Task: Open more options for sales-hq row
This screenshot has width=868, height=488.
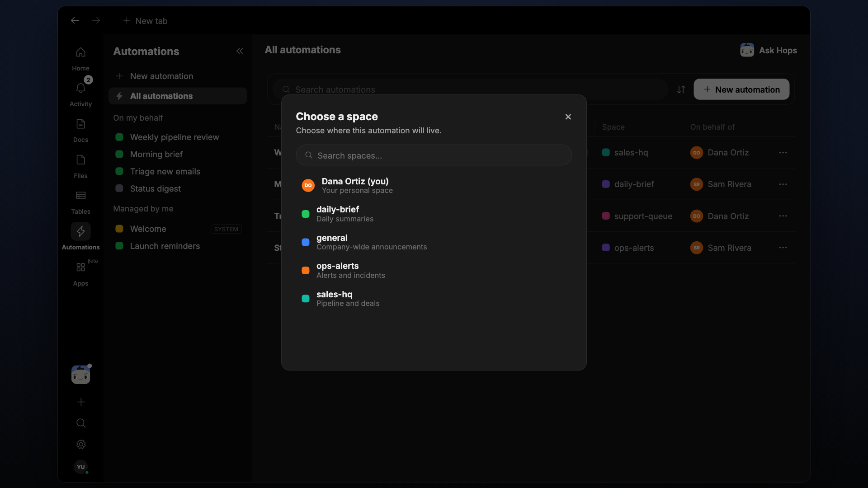Action: coord(783,153)
